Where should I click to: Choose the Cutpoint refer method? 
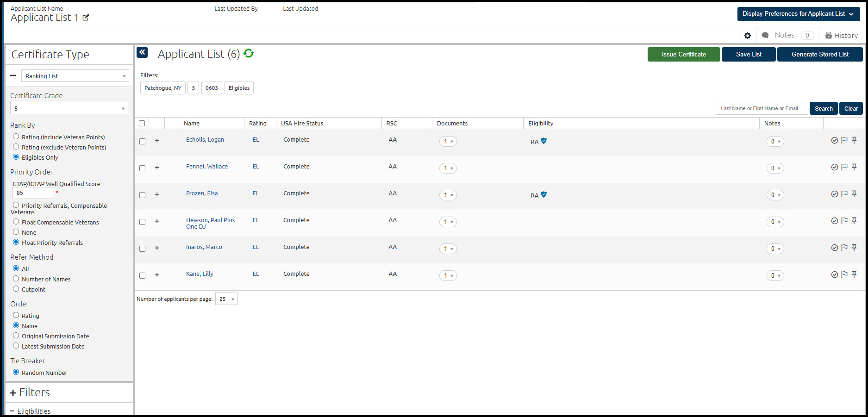(16, 289)
